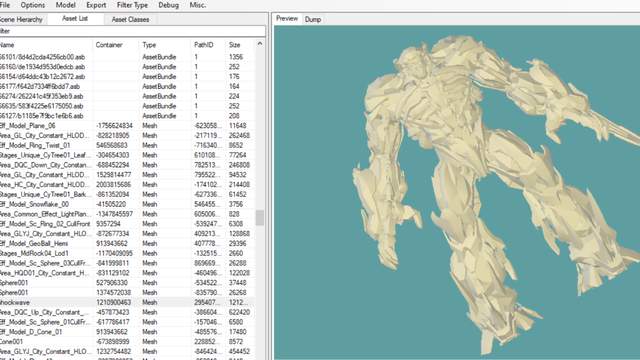
Task: Select the AssetBundle row with size 224
Action: click(127, 96)
